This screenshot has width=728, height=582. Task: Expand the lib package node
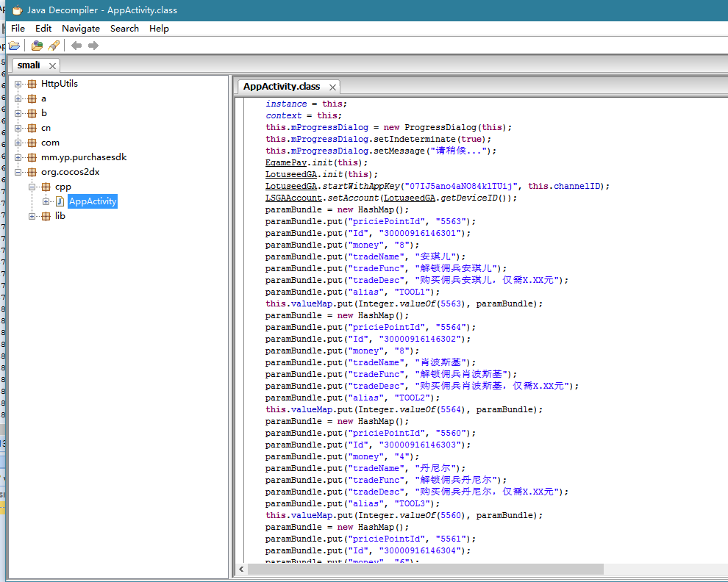32,216
